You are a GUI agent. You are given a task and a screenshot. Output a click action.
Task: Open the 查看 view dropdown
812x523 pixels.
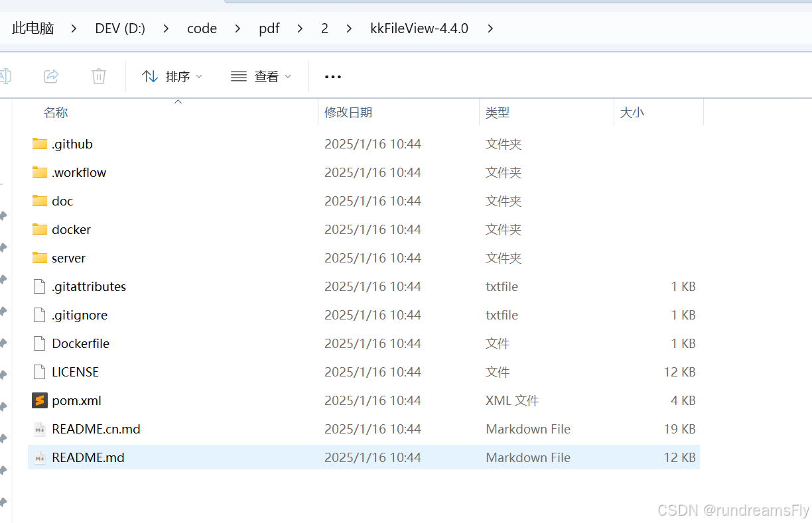[261, 76]
